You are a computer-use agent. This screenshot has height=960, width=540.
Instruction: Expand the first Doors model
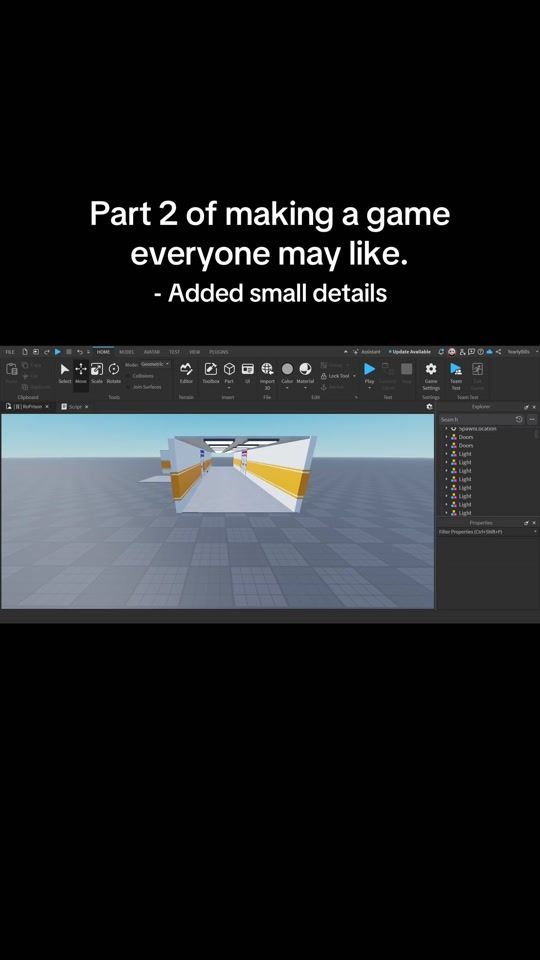[x=446, y=437]
